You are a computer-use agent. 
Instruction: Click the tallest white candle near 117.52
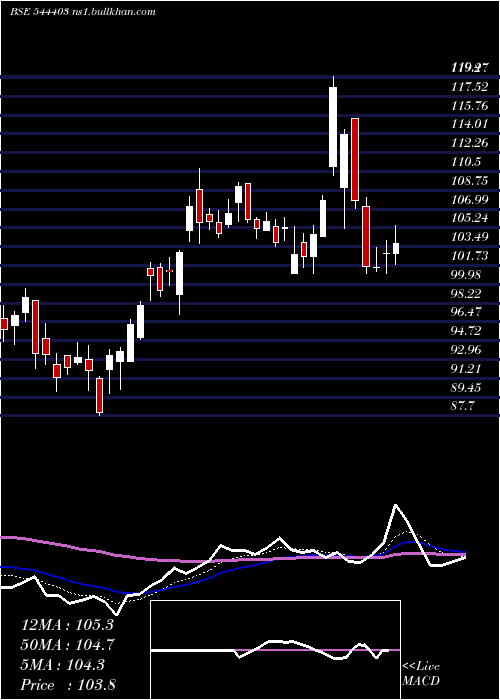click(x=333, y=127)
